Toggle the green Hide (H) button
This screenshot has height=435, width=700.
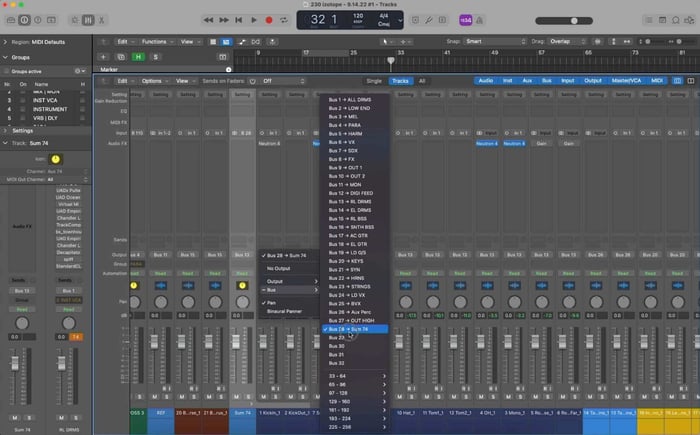tap(138, 57)
